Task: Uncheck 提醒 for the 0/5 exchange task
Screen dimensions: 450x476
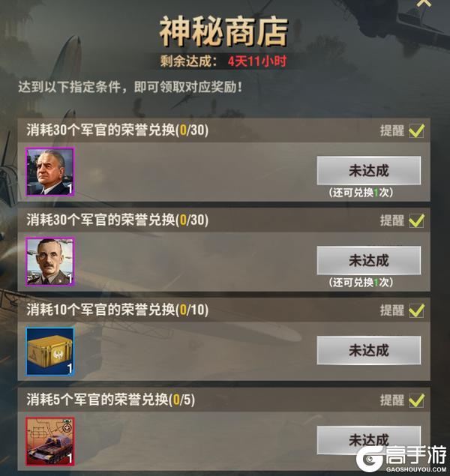Action: [416, 400]
